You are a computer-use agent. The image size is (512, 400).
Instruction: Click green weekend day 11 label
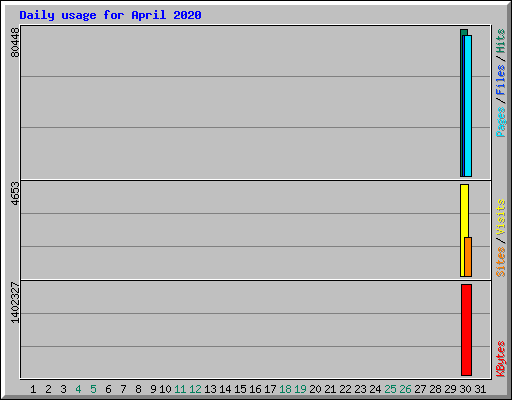(x=180, y=389)
